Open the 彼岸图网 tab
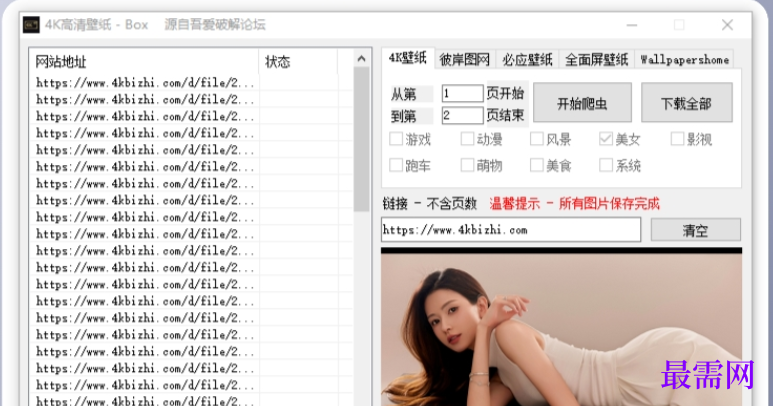The image size is (773, 406). click(x=464, y=60)
